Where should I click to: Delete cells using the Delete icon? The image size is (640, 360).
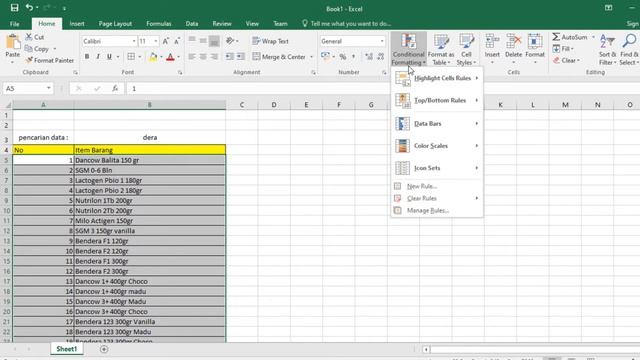(x=513, y=42)
